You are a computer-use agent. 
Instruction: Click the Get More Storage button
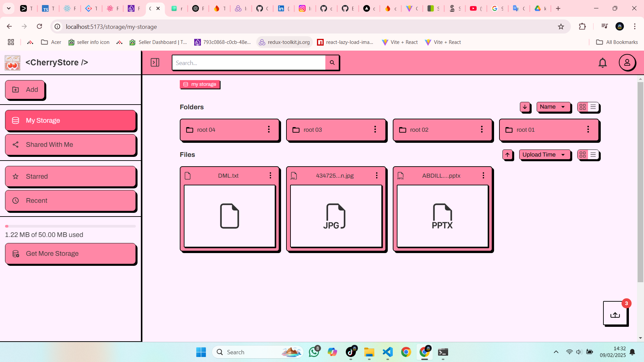point(70,254)
